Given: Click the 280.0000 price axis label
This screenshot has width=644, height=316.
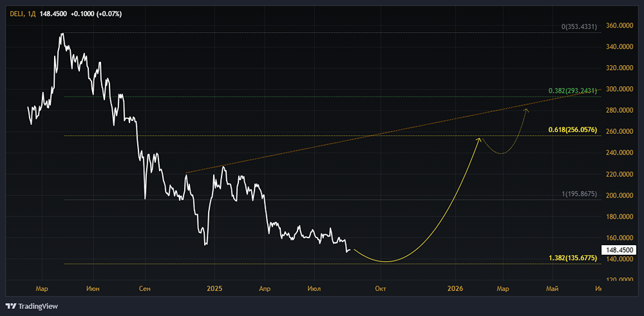Looking at the screenshot, I should [620, 111].
